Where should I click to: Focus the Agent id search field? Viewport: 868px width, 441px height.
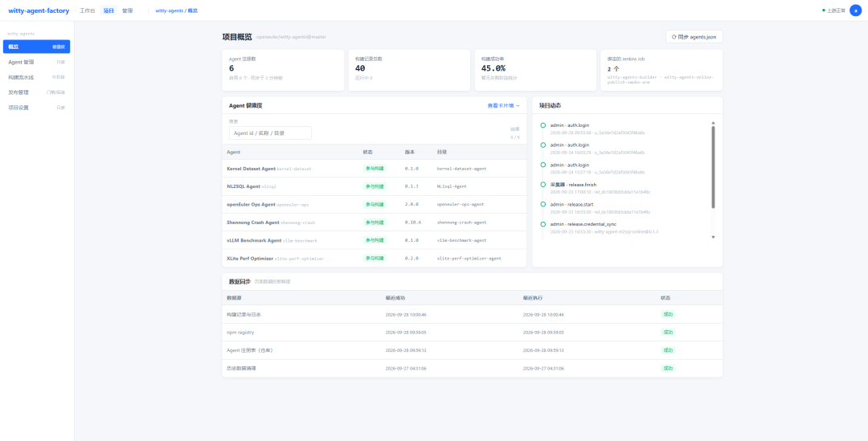(270, 133)
